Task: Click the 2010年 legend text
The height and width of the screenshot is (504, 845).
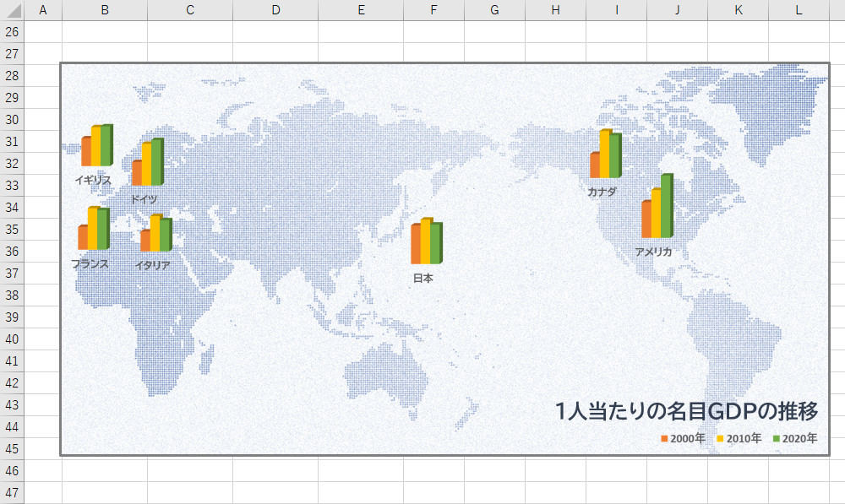Action: 744,439
